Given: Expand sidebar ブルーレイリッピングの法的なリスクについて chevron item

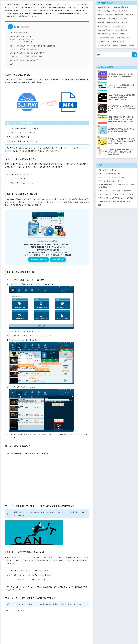Looking at the screenshot, I should tap(114, 191).
